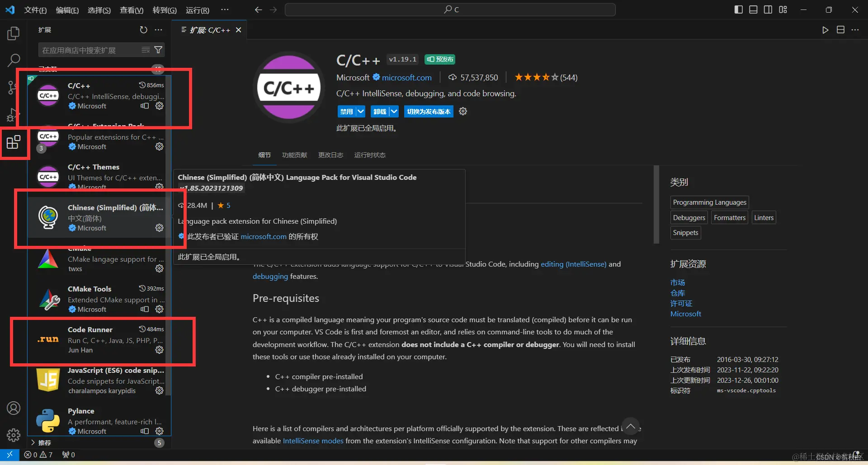Open the Explorer view in activity bar

point(14,33)
